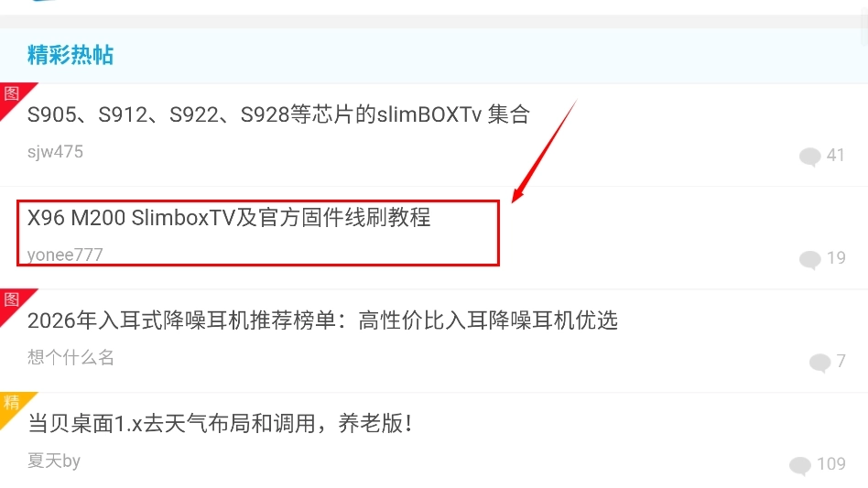Click the reply count 109

click(x=831, y=463)
